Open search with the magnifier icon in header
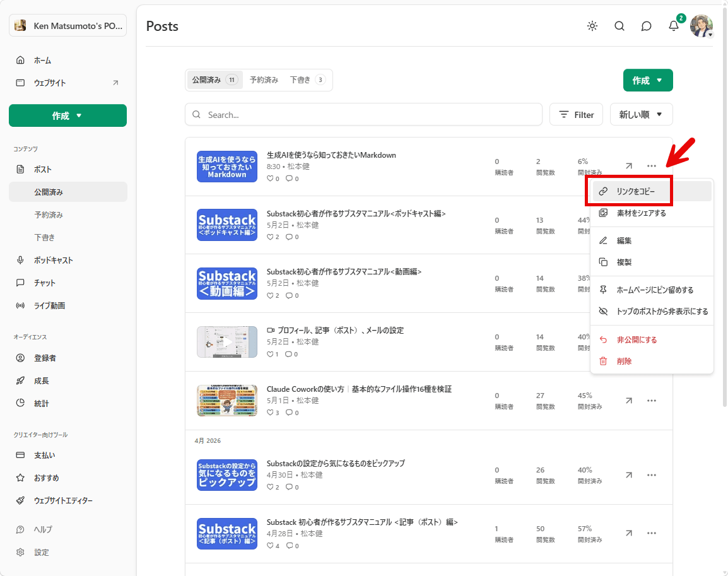 (x=619, y=26)
